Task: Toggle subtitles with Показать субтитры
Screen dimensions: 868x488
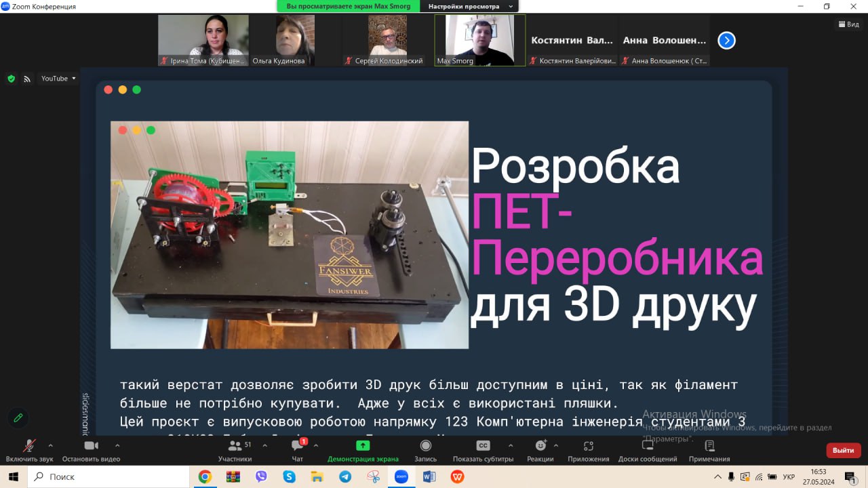Action: pos(483,446)
